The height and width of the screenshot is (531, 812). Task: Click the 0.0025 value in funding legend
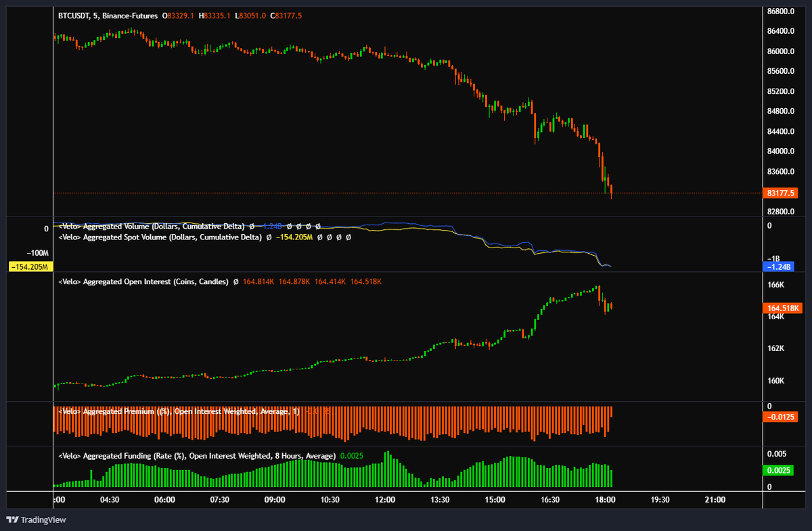point(352,456)
